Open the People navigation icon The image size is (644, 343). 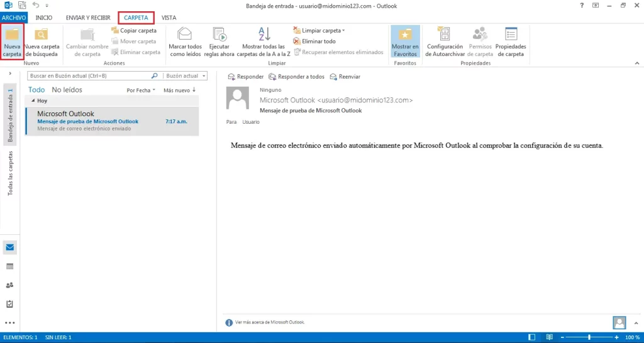[x=10, y=285]
